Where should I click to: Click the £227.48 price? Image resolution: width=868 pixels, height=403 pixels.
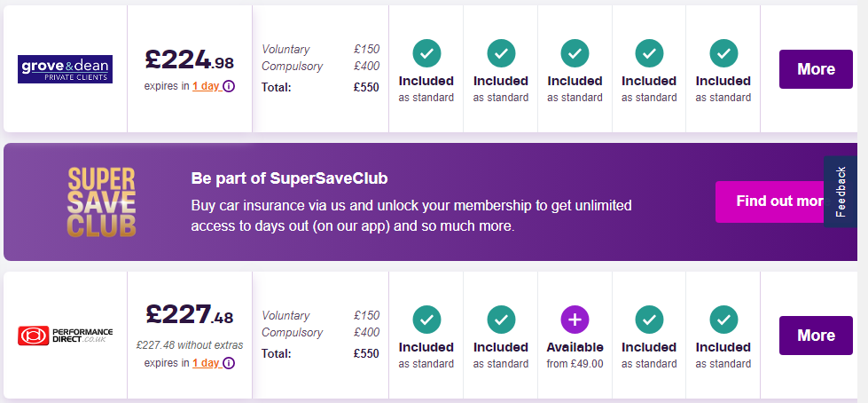[x=190, y=315]
